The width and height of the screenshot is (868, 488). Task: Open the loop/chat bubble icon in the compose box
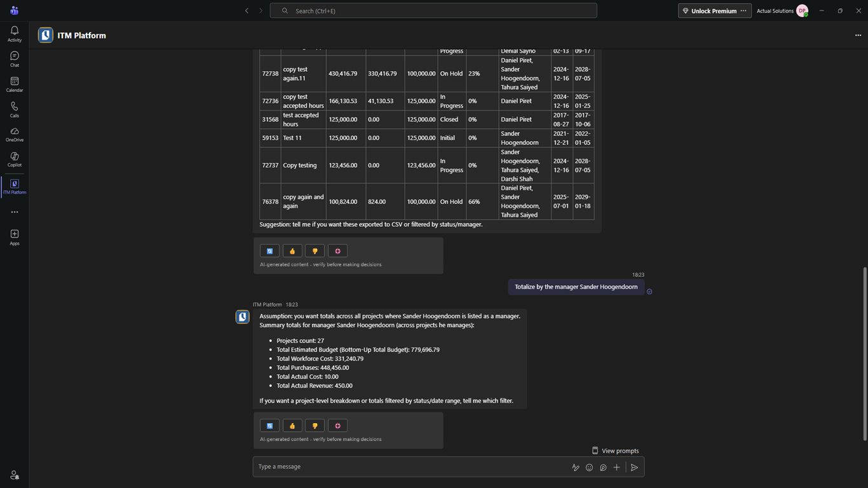(x=603, y=467)
